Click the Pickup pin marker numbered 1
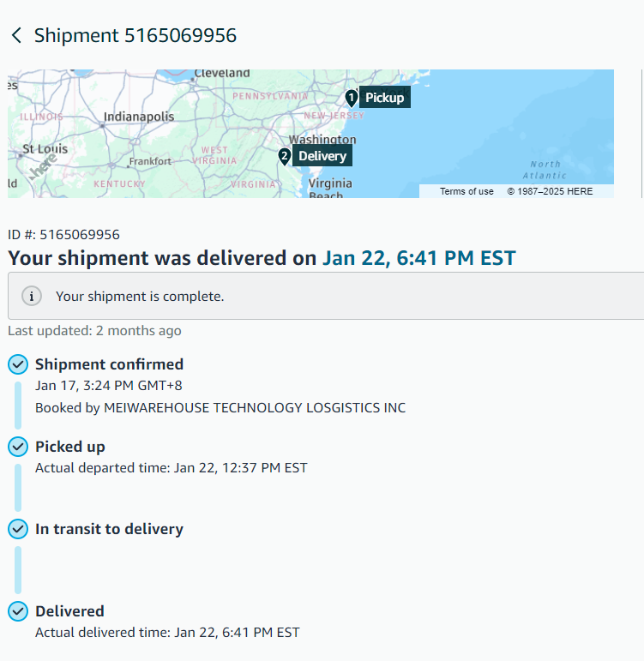 point(352,98)
